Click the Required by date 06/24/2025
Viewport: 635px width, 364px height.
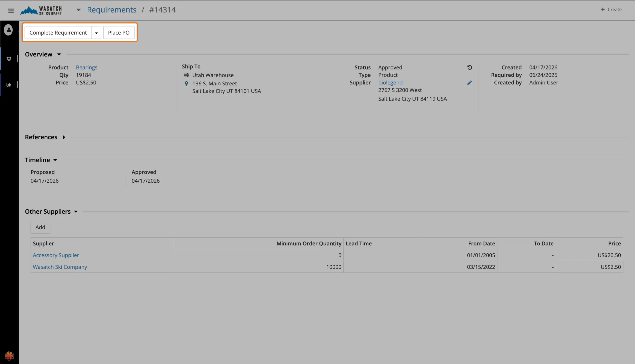[x=543, y=75]
